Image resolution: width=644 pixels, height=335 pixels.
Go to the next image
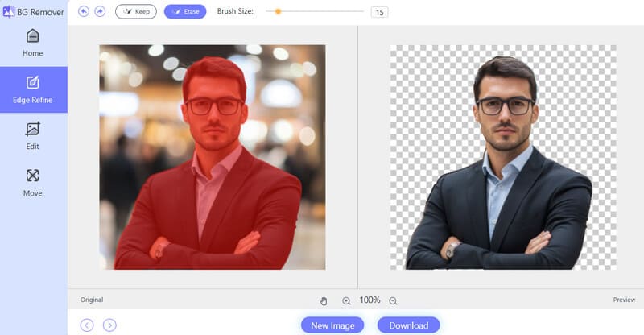click(109, 325)
